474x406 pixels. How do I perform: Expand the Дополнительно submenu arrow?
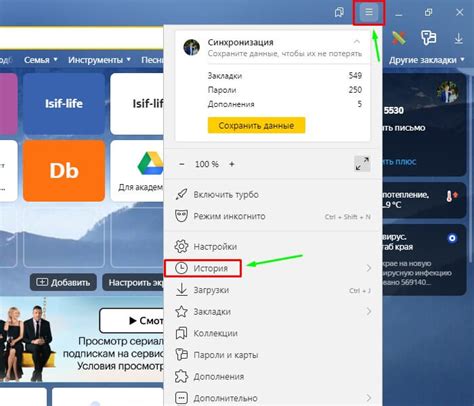369,398
